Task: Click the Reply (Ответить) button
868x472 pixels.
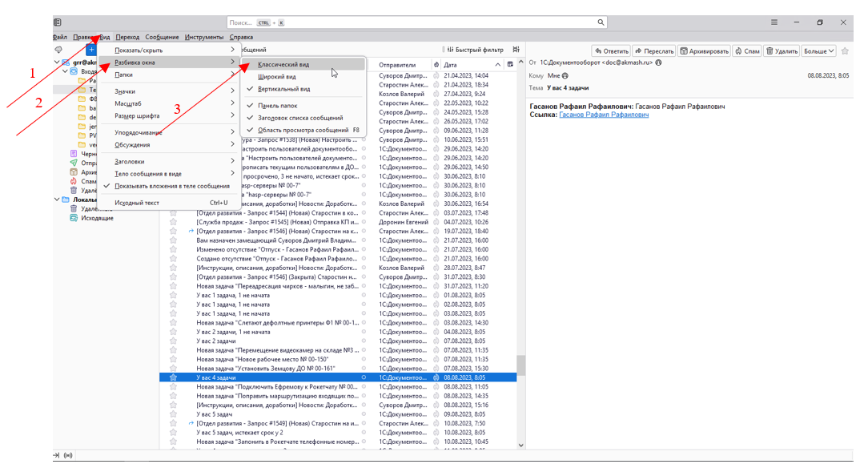Action: [x=611, y=51]
